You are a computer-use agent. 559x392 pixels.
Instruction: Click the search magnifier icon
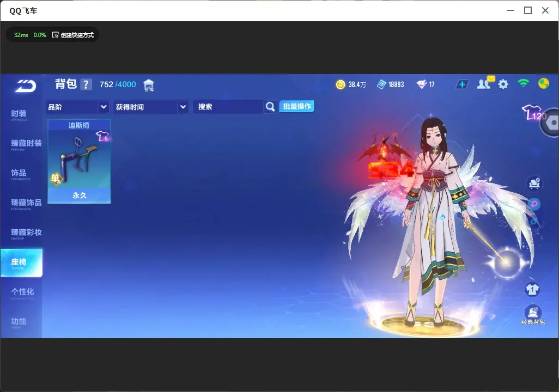[x=270, y=107]
